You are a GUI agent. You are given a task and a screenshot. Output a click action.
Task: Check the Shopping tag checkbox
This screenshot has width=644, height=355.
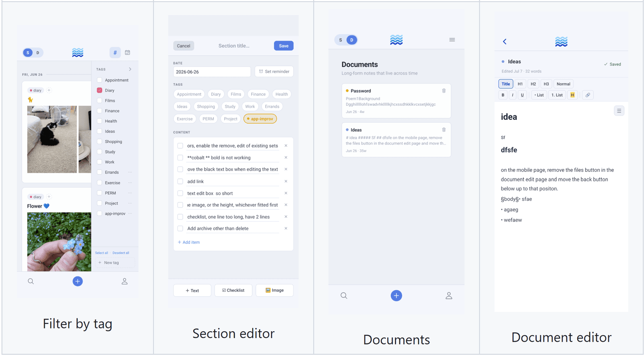click(x=99, y=142)
